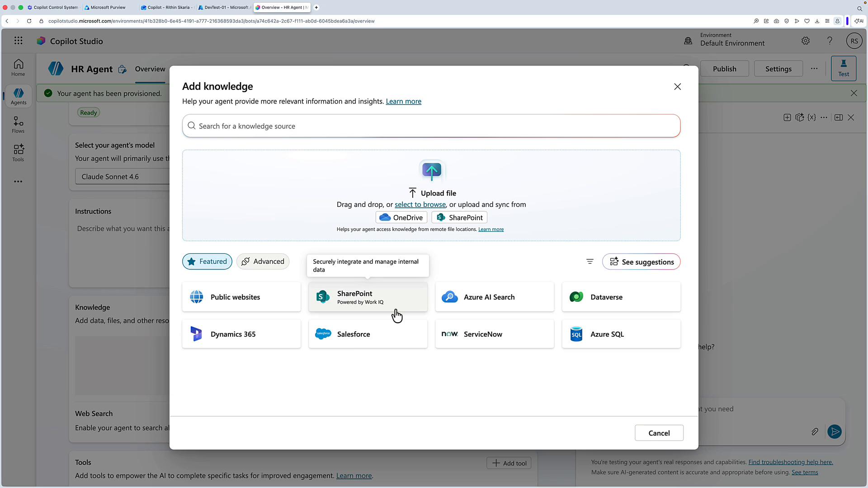The image size is (868, 488).
Task: Click in the knowledge source search field
Action: [x=431, y=126]
